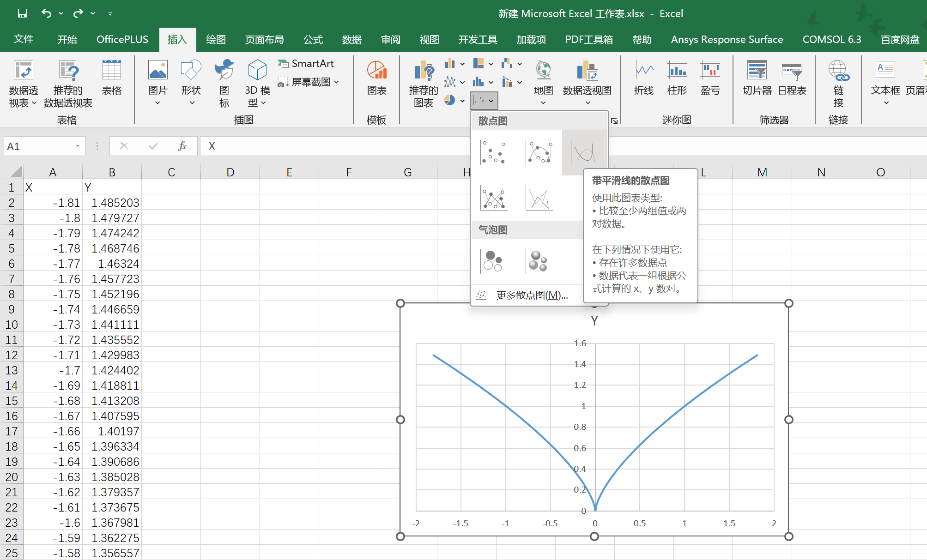This screenshot has height=560, width=927.
Task: Select cell B2 containing 1.485203
Action: pos(112,203)
